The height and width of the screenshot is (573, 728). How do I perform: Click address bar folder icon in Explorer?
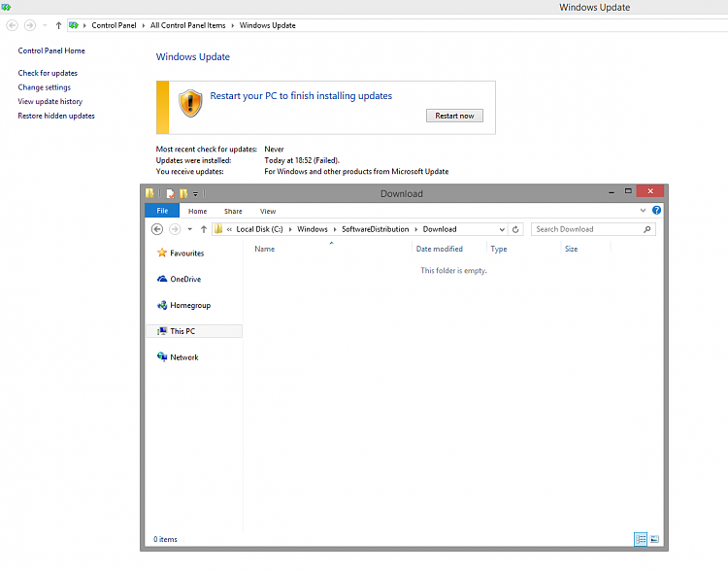[218, 229]
